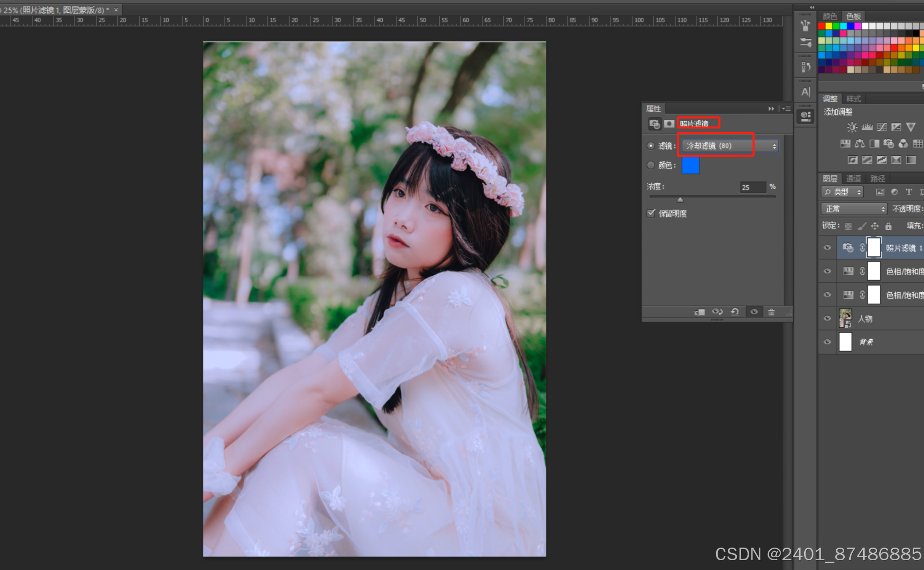The image size is (924, 570).
Task: Enable the 颜色 radio button
Action: pyautogui.click(x=651, y=165)
